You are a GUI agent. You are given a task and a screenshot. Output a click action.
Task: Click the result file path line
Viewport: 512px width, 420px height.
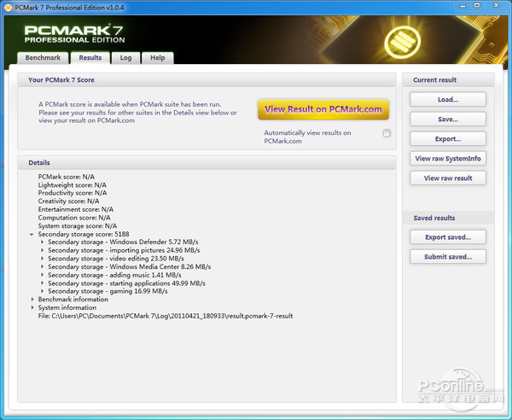click(166, 316)
